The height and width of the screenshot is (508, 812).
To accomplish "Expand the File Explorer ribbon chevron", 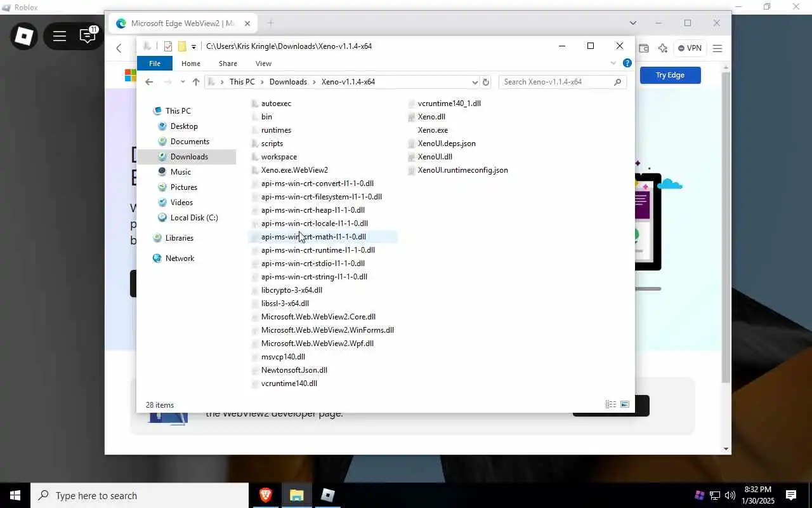I will (x=613, y=63).
